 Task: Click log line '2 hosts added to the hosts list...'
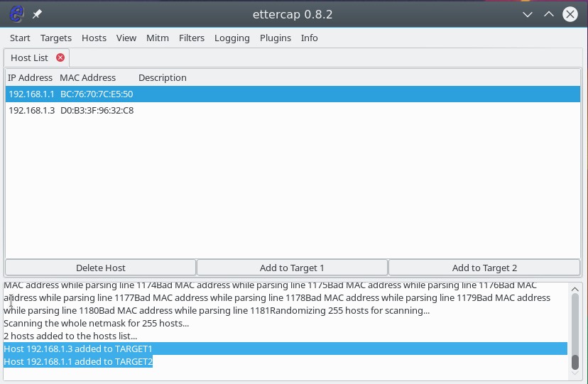click(70, 336)
